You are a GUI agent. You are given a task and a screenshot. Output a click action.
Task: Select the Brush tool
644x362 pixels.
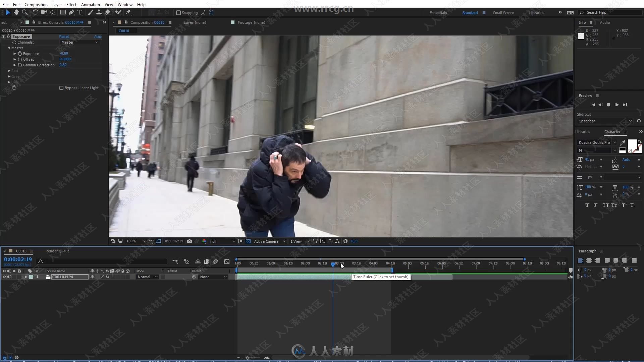[x=91, y=12]
